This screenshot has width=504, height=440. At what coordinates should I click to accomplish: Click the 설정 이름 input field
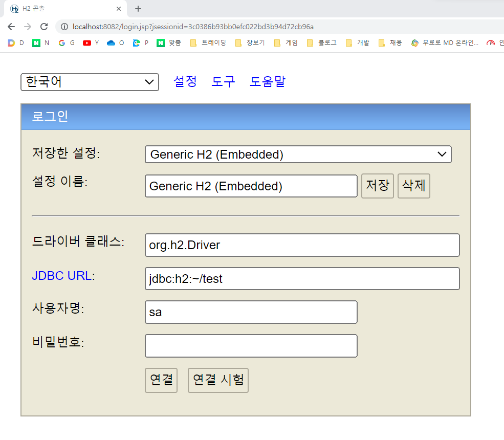pyautogui.click(x=251, y=186)
